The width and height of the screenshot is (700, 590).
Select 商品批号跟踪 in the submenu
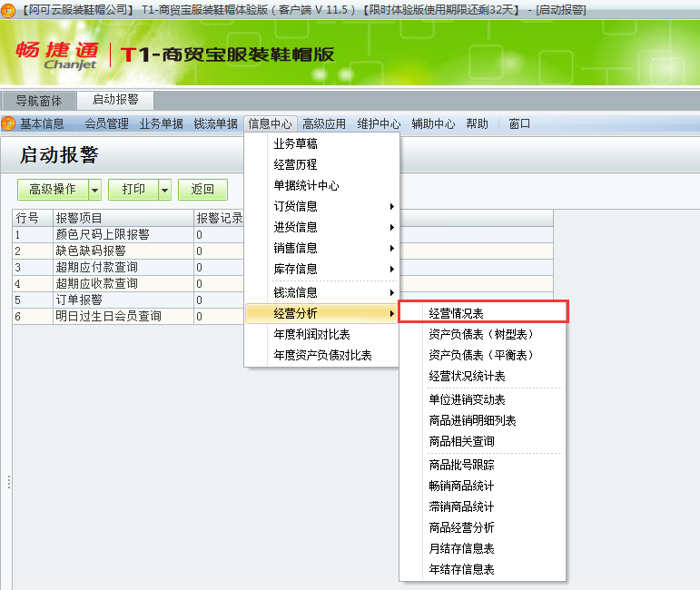point(482,465)
